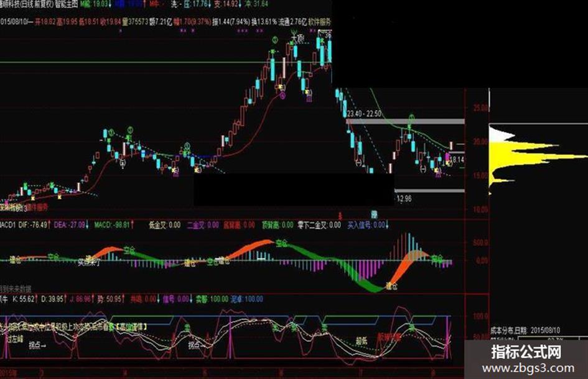Image resolution: width=588 pixels, height=379 pixels.
Task: Click the 额7.21亿 turnover amount
Action: pos(161,22)
